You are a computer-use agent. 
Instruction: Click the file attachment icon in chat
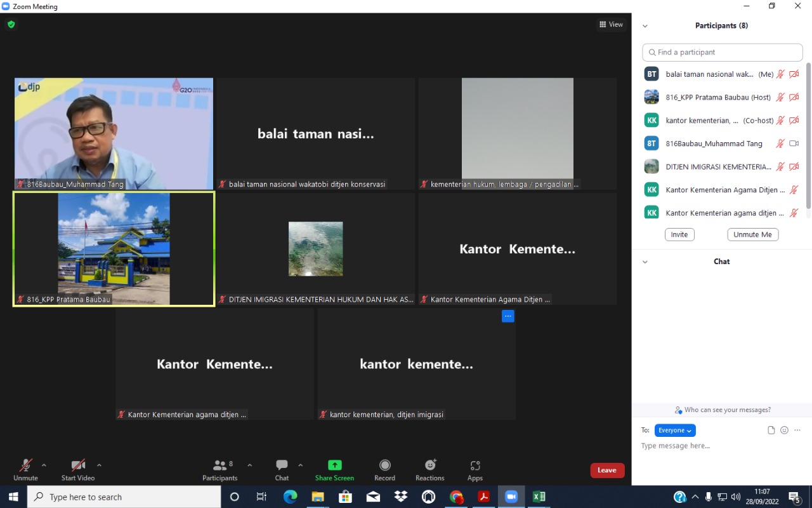pos(771,430)
